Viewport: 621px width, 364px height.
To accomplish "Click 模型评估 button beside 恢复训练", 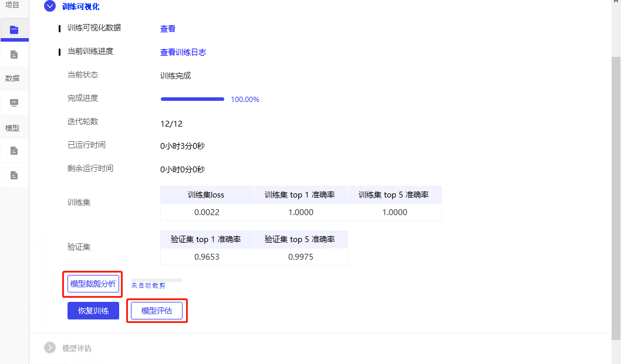I will (157, 311).
